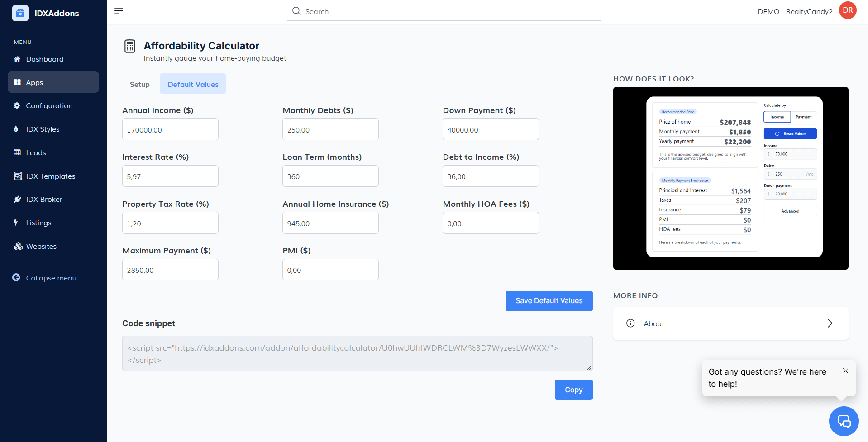Click the 'MORE INFO' heading
Image resolution: width=868 pixels, height=442 pixels.
tap(635, 295)
